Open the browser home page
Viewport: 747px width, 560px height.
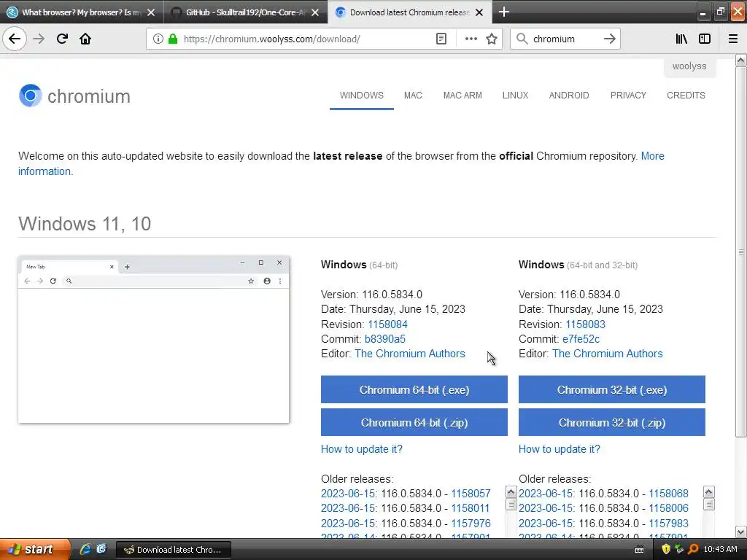pyautogui.click(x=85, y=39)
